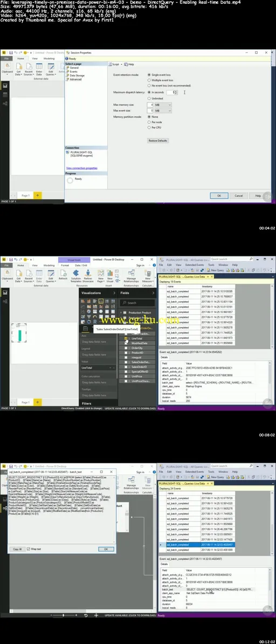This screenshot has height=644, width=276.
Task: Check the ModifiedDate field checkbox
Action: (x=126, y=343)
